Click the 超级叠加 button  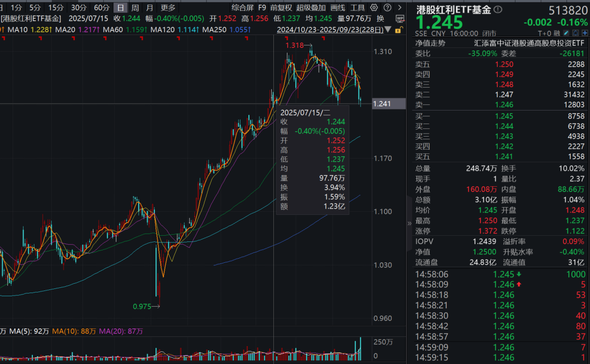(x=310, y=8)
